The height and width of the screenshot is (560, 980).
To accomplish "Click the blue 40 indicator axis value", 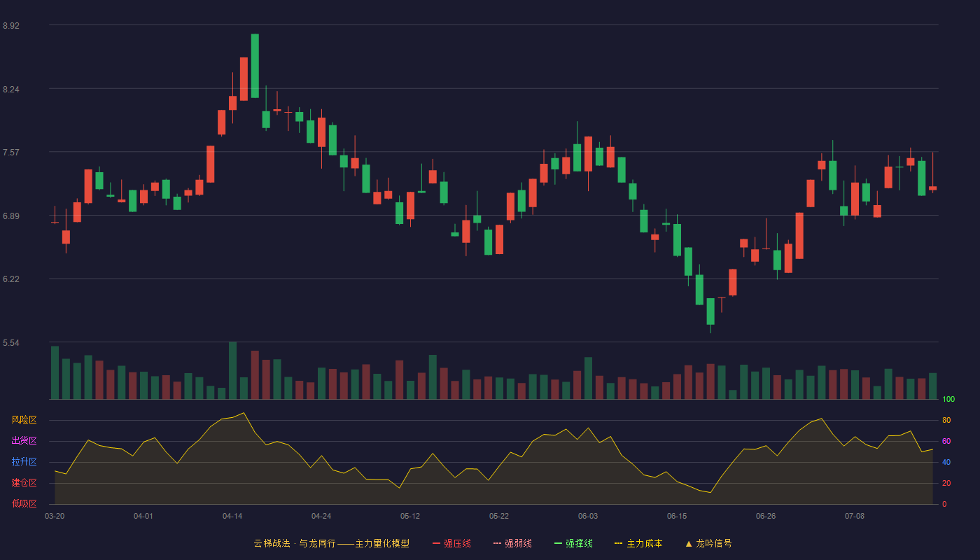I will [x=946, y=462].
